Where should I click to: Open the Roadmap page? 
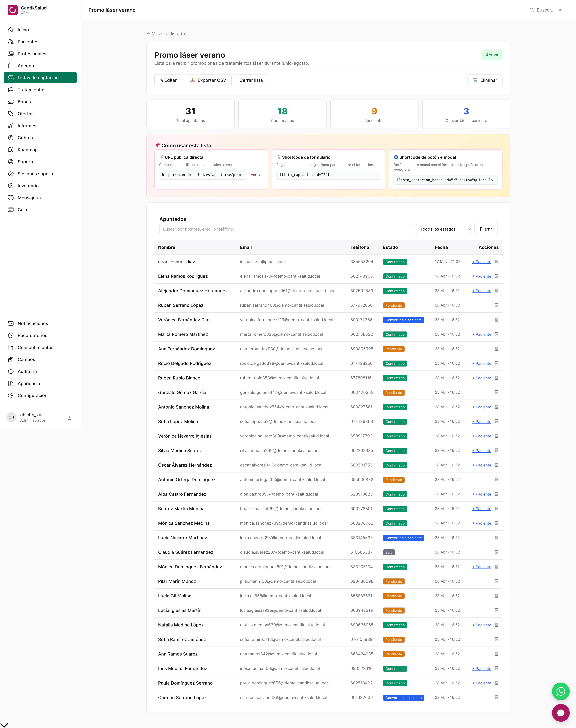click(40, 150)
